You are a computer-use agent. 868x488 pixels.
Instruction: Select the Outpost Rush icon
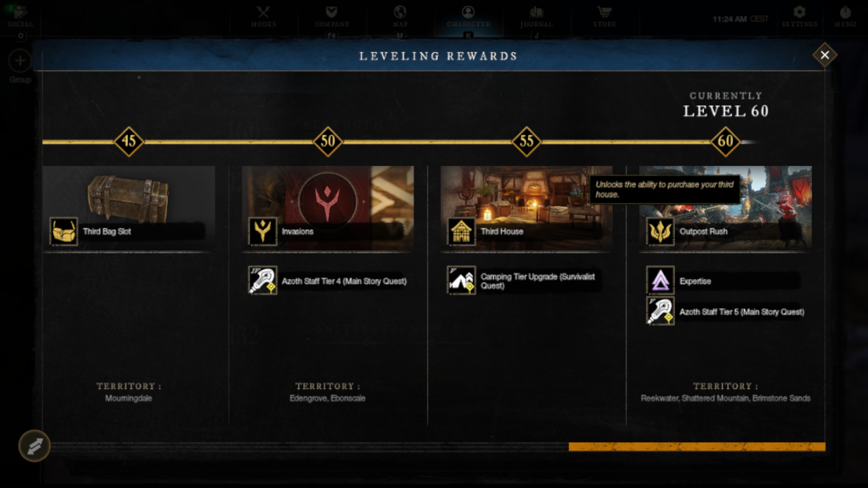(660, 231)
